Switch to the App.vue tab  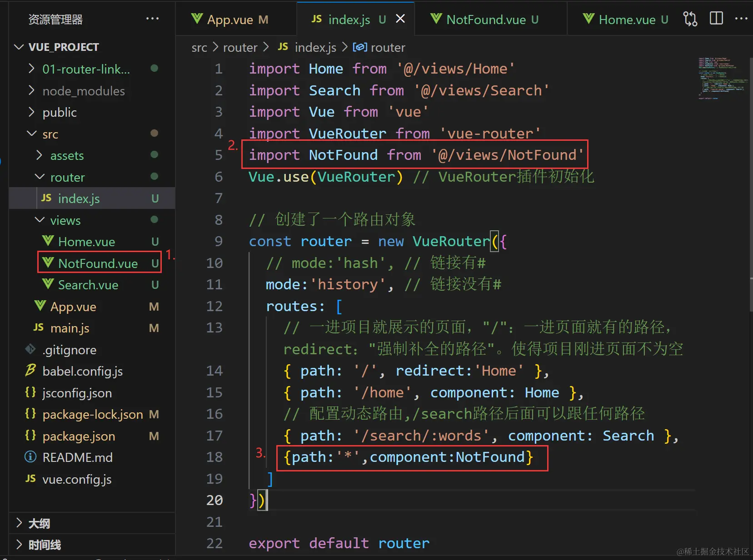[236, 19]
